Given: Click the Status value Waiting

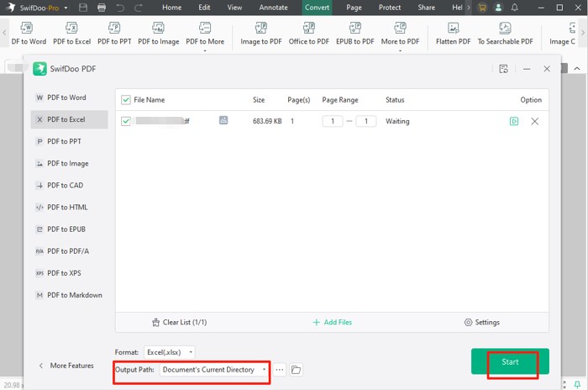Looking at the screenshot, I should tap(397, 121).
